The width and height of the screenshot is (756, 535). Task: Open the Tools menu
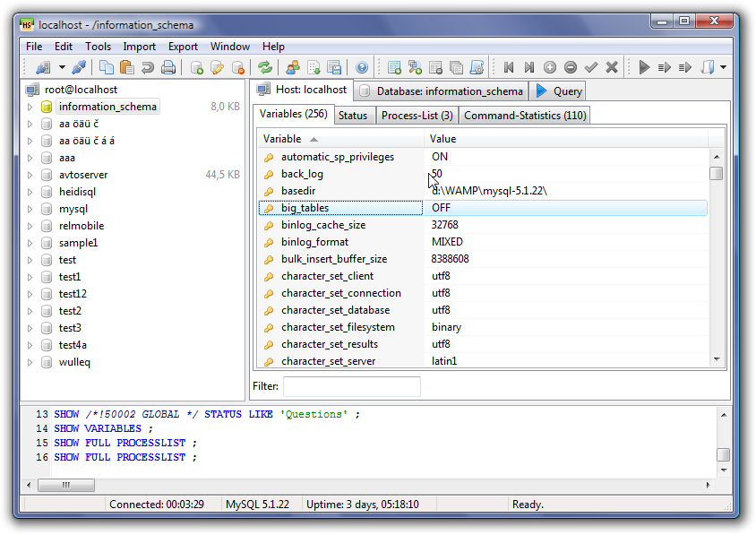coord(98,47)
